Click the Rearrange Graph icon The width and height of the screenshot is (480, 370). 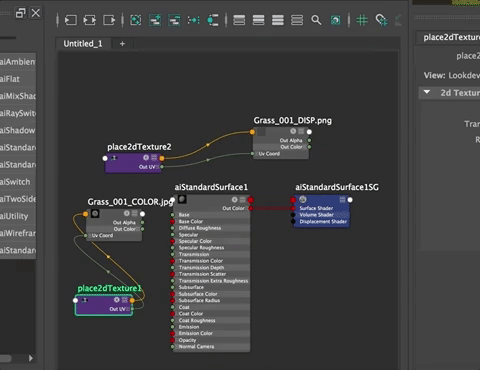(x=193, y=20)
